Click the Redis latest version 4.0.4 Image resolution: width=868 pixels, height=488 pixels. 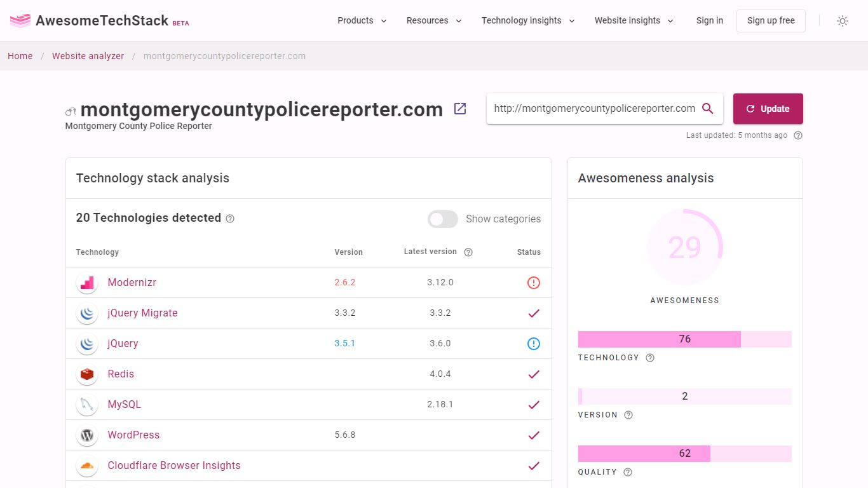440,374
